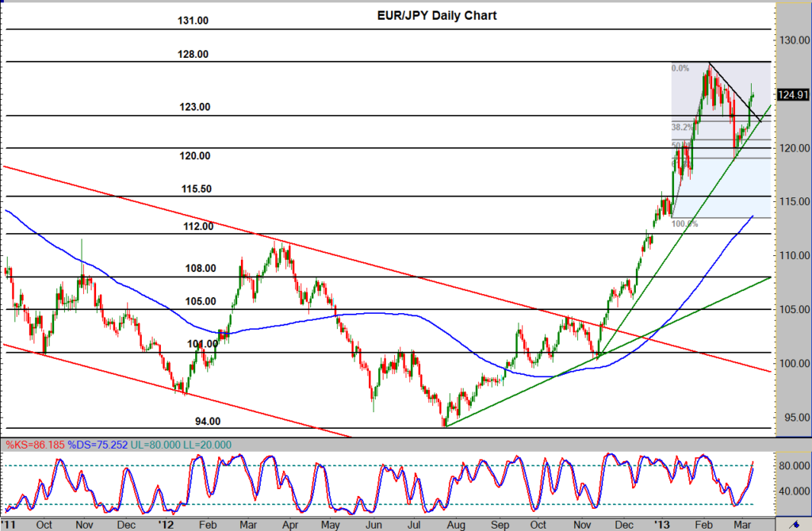Select the 128.00 price level label
Viewport: 812px width, 531px height.
(193, 54)
